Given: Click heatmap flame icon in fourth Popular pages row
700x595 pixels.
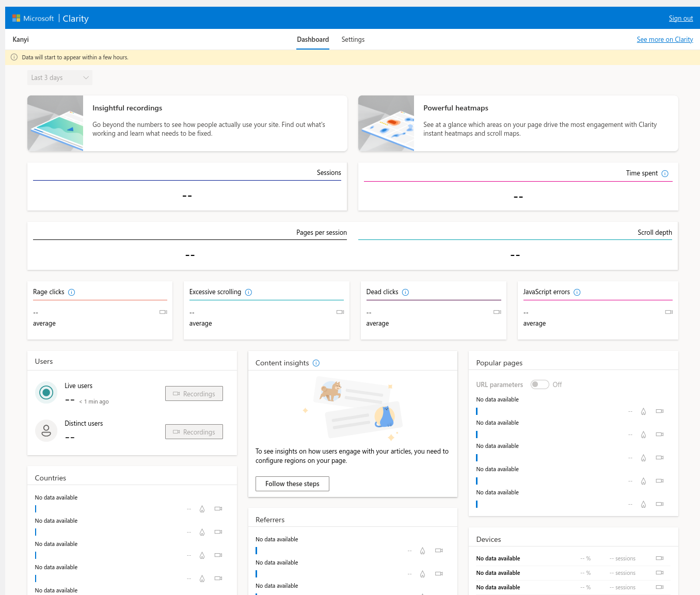Looking at the screenshot, I should click(x=643, y=481).
